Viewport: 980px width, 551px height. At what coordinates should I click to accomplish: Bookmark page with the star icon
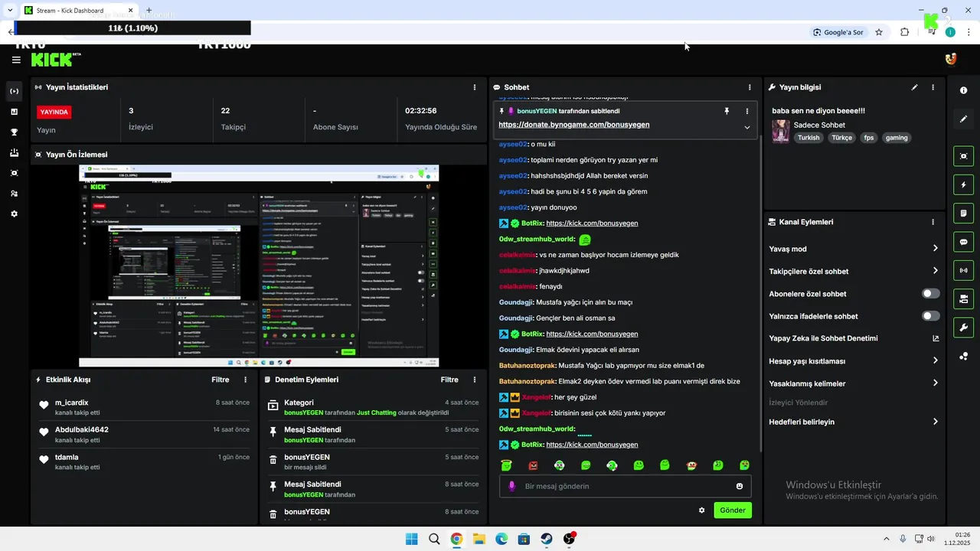879,32
